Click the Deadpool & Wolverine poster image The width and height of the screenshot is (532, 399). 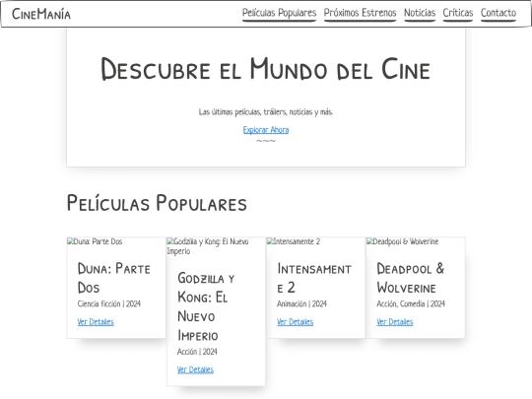[402, 241]
